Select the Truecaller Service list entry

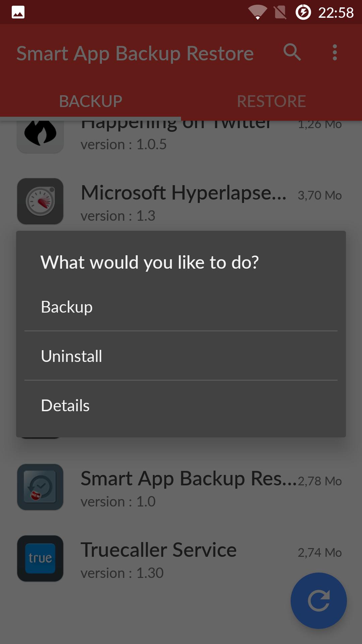(181, 558)
